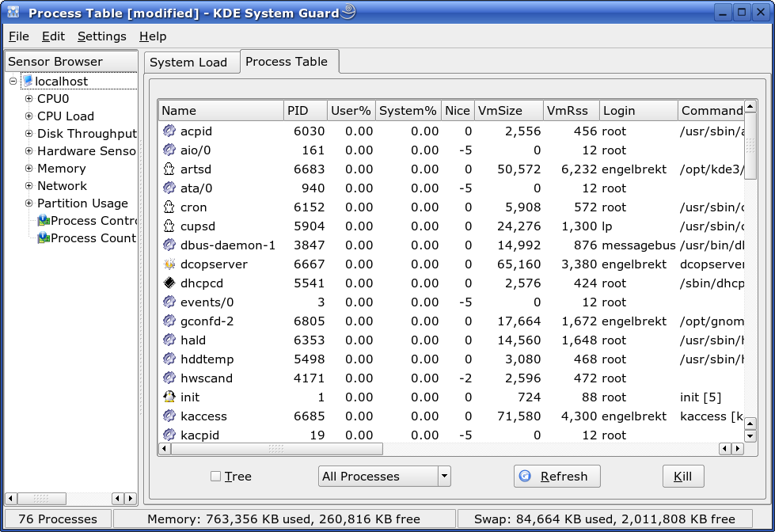Click the aio/0 process gear icon
This screenshot has height=532, width=775.
pyautogui.click(x=169, y=150)
